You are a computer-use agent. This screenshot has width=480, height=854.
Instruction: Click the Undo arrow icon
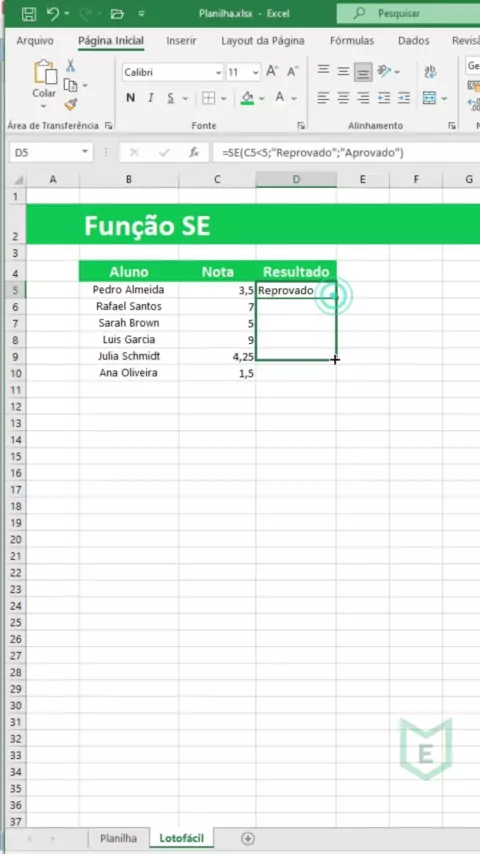point(53,14)
